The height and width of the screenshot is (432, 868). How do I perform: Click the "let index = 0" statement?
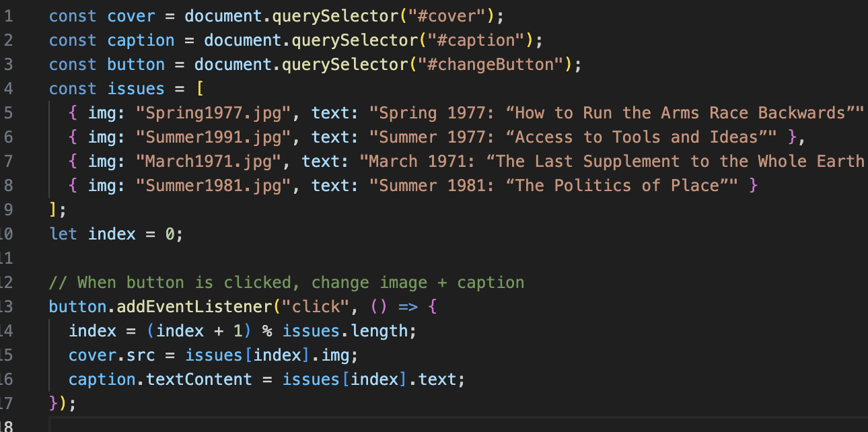pyautogui.click(x=116, y=234)
